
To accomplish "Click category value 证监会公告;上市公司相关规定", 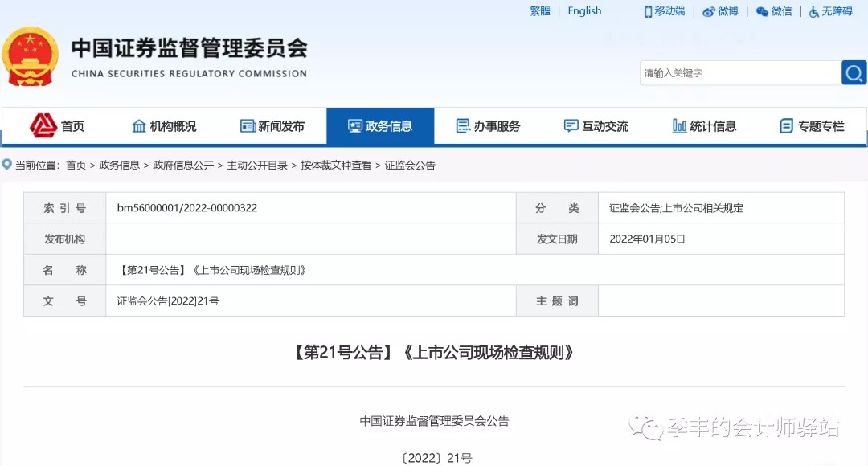I will (x=676, y=208).
